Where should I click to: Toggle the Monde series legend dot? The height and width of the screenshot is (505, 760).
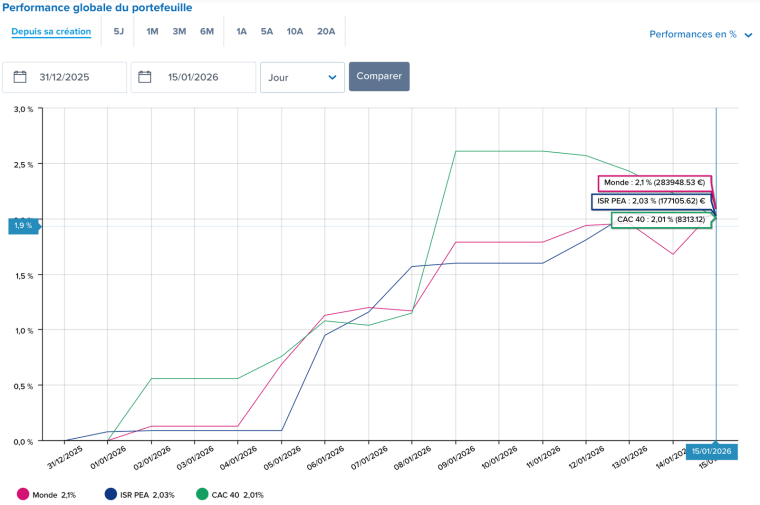pyautogui.click(x=23, y=494)
